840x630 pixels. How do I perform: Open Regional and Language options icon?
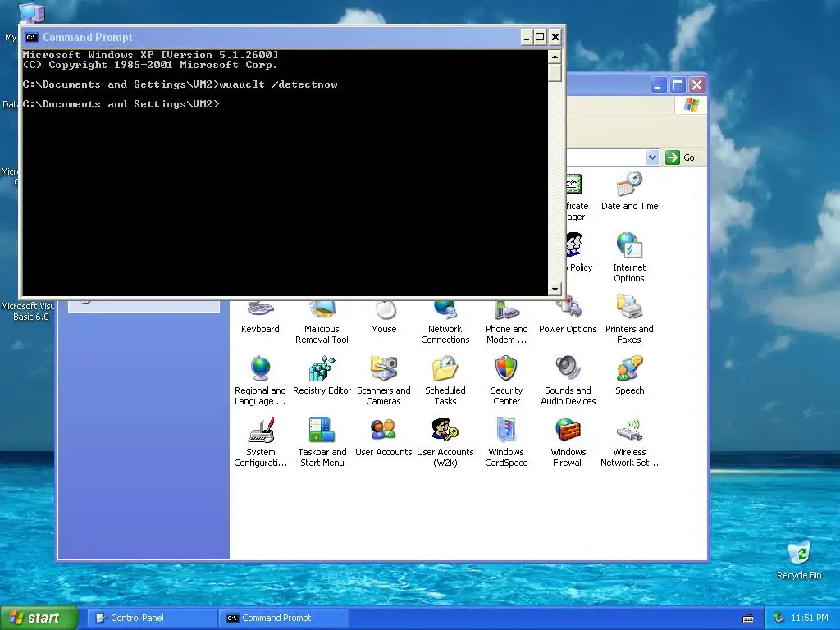260,381
